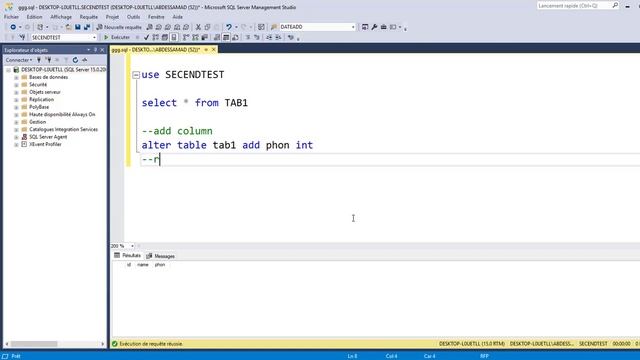Screen dimensions: 640x360
Task: Click the Exécuter button
Action: click(x=117, y=38)
